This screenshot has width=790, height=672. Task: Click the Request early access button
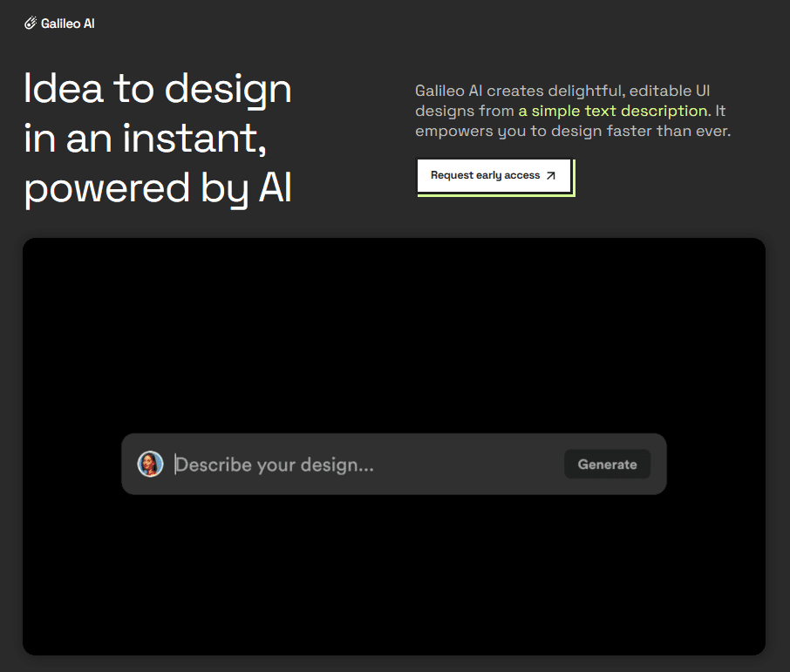click(494, 175)
